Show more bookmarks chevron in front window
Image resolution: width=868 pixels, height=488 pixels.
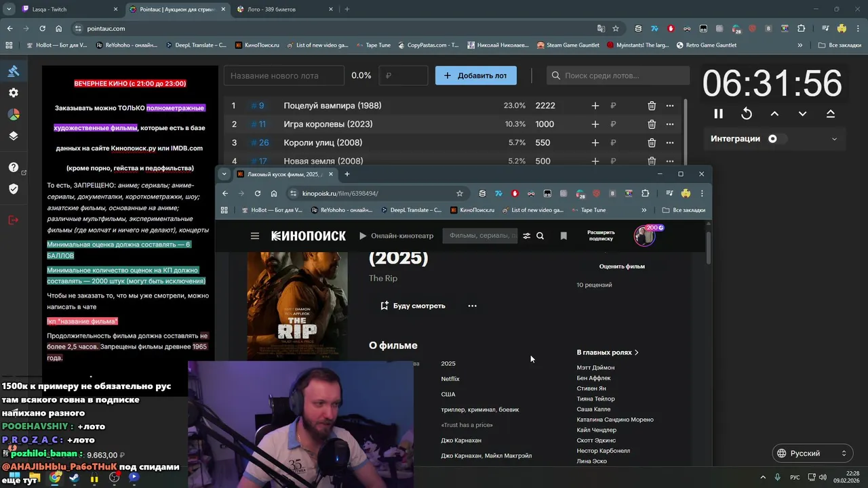tap(644, 210)
